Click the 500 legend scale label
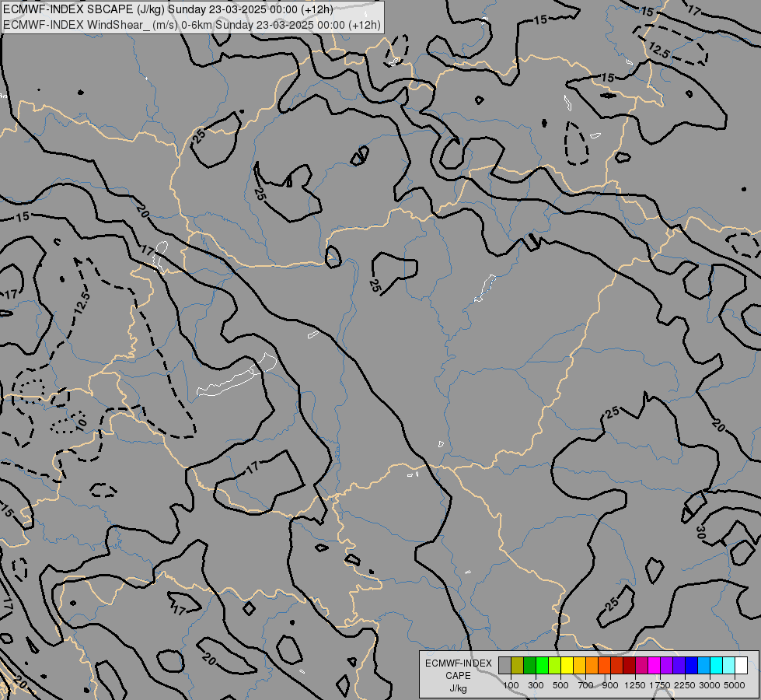761x700 pixels. point(560,685)
